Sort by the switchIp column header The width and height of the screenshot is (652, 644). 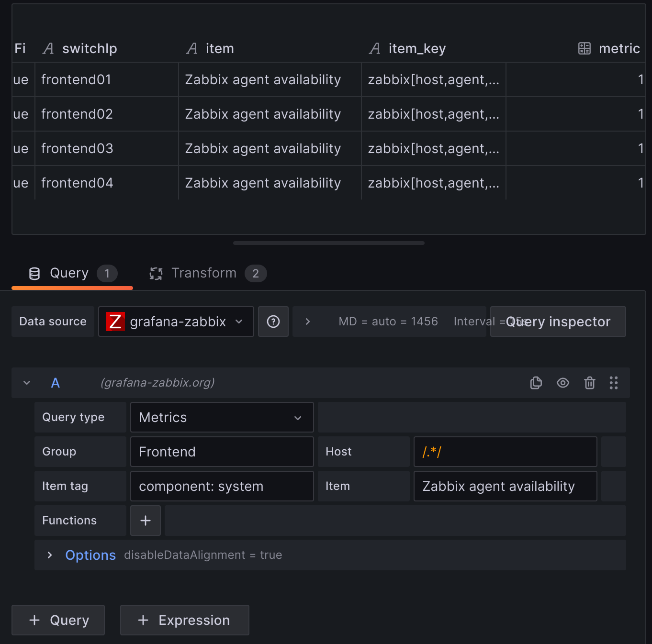[90, 48]
